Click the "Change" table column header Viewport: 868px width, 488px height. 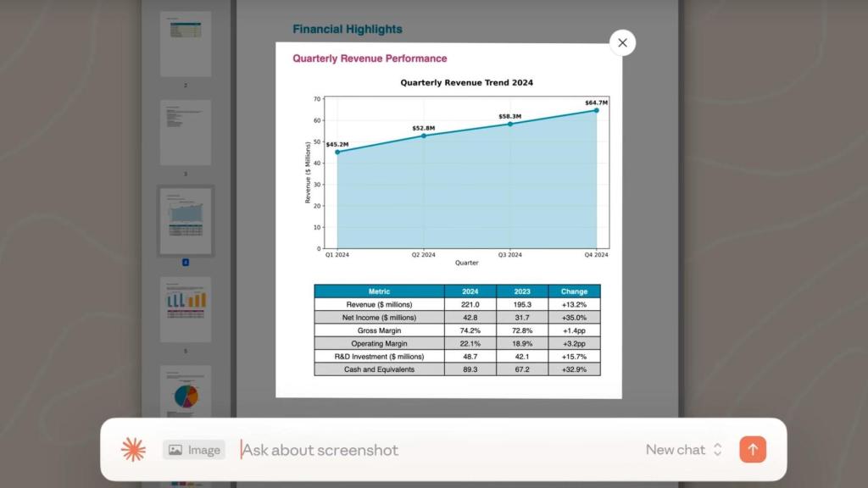(x=574, y=291)
